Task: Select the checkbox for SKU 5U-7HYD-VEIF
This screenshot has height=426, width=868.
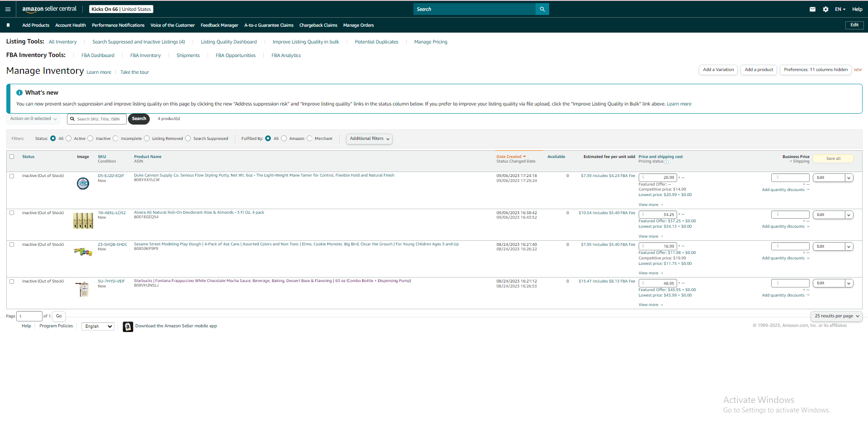Action: (x=12, y=282)
